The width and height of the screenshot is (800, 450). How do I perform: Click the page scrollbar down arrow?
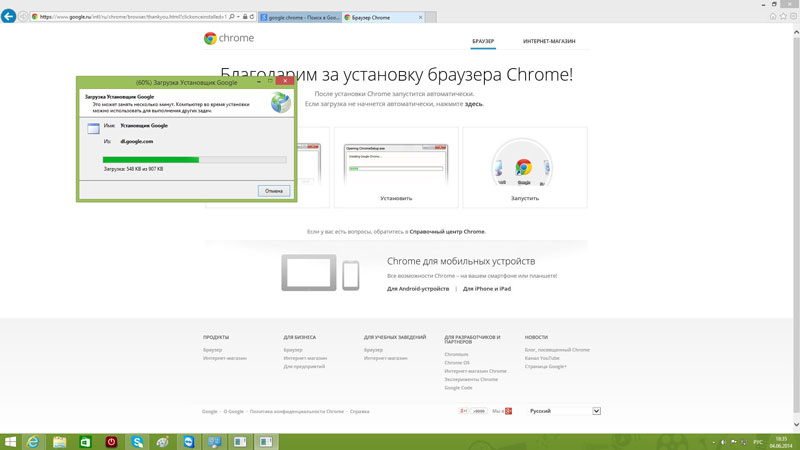[x=796, y=424]
